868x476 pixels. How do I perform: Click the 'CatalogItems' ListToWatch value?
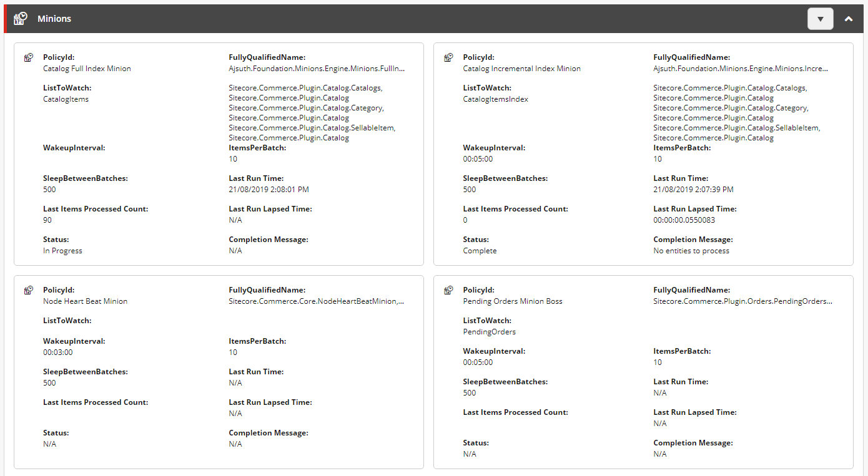coord(66,99)
